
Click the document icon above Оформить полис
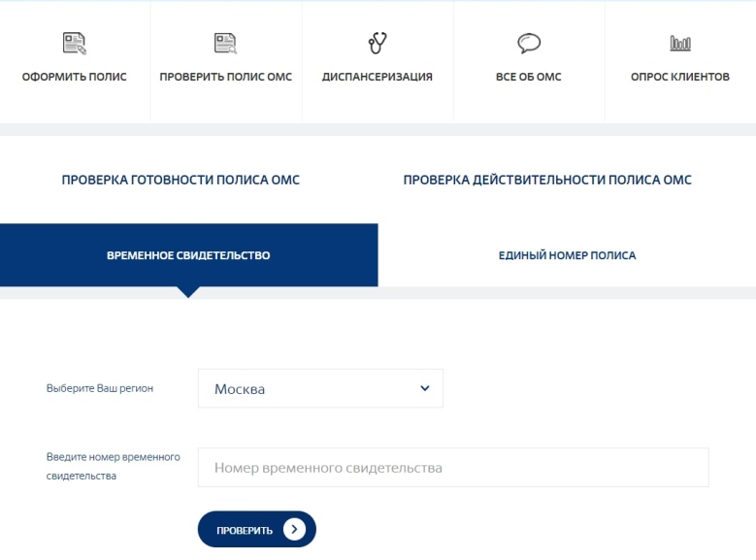point(75,43)
